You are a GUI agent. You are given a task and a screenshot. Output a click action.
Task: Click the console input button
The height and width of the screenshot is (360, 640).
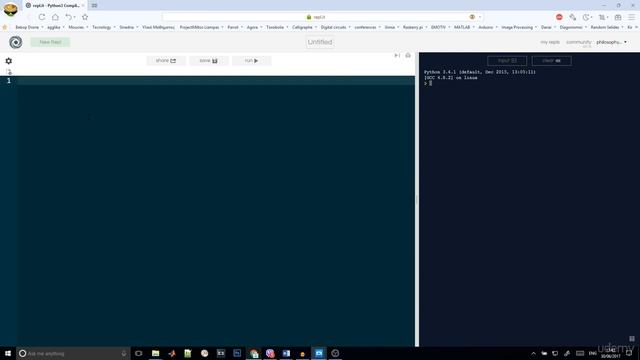pyautogui.click(x=507, y=60)
